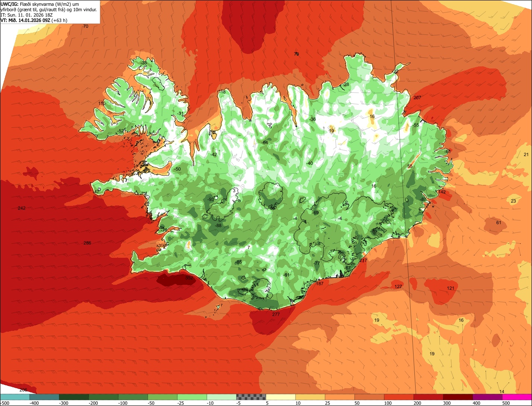Select the legend swatch between -50 and -25
Screen dimensions: 532x406
162,397
